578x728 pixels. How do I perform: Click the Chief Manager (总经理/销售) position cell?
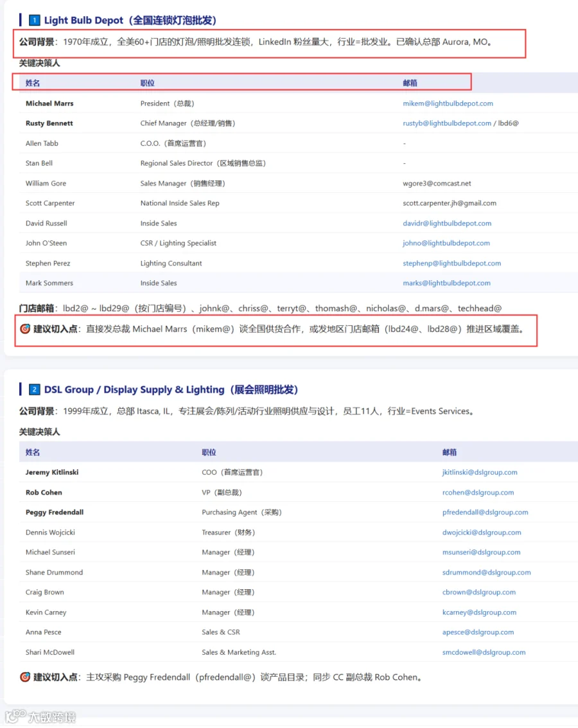pyautogui.click(x=188, y=123)
